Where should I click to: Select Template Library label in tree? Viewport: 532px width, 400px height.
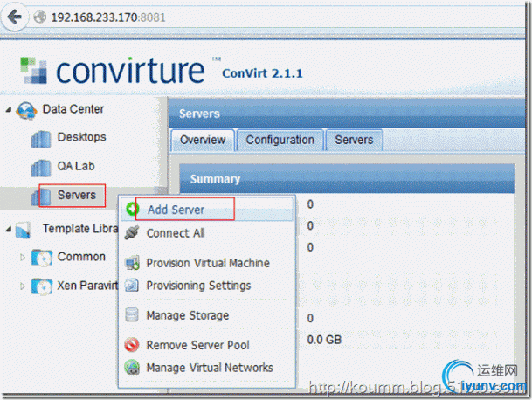coord(80,229)
